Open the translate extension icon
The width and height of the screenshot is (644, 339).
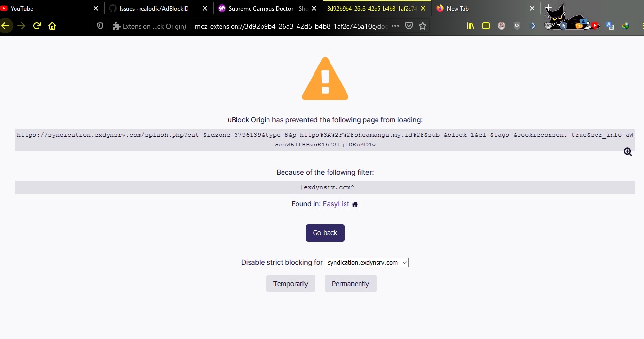(610, 25)
